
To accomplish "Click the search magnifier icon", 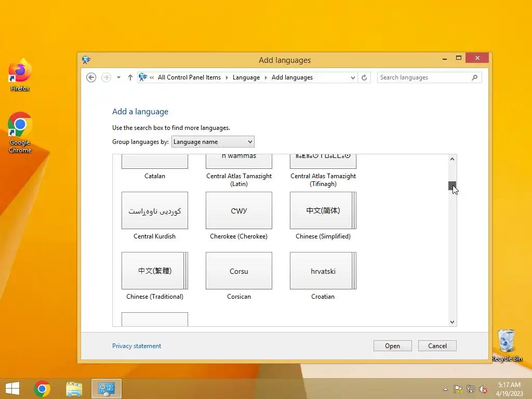I will tap(475, 78).
